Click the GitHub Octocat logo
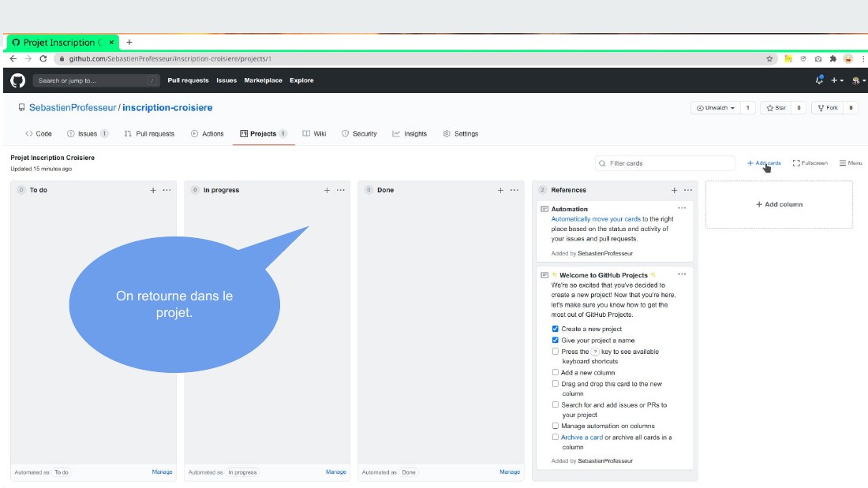Screen dimensions: 868x488 (x=17, y=80)
